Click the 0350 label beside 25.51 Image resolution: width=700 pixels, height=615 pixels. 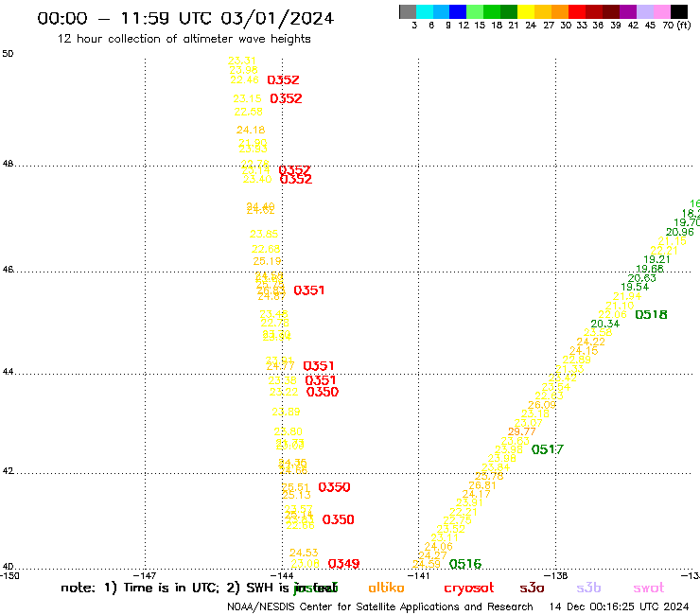click(x=334, y=487)
